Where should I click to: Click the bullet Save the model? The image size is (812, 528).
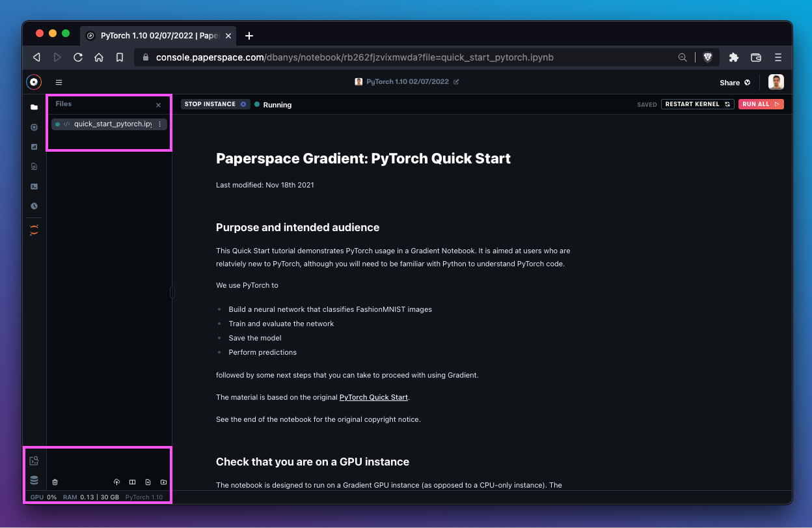255,338
